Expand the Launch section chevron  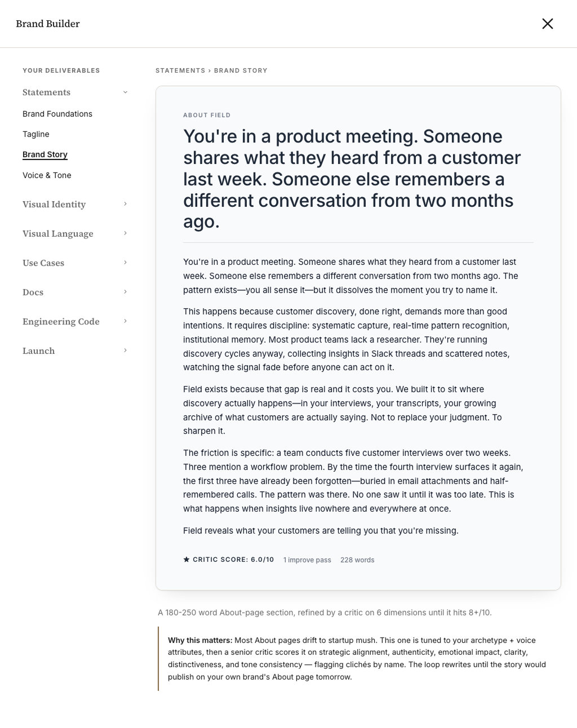click(125, 350)
